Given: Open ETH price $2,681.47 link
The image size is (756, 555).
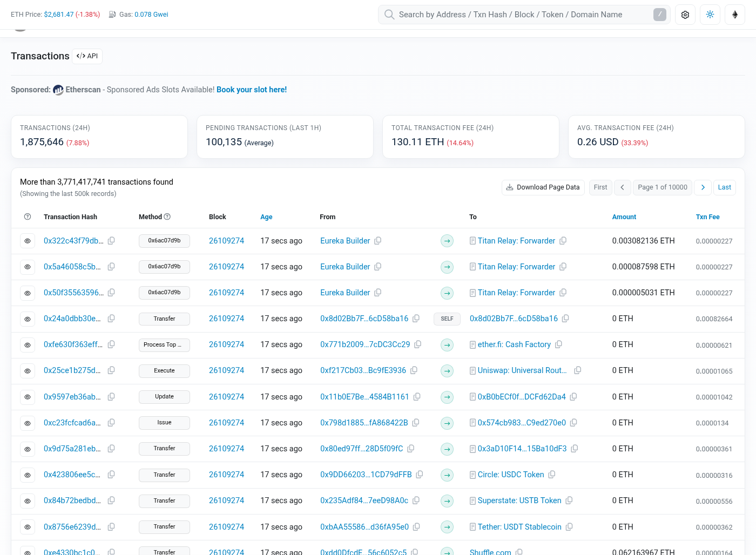Looking at the screenshot, I should [59, 15].
